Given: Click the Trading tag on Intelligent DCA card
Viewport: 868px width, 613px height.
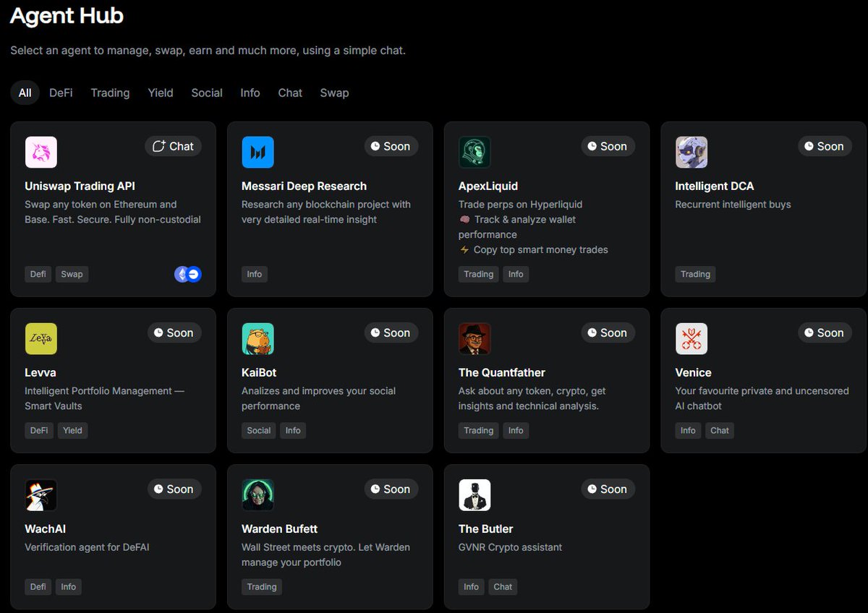Looking at the screenshot, I should tap(695, 274).
